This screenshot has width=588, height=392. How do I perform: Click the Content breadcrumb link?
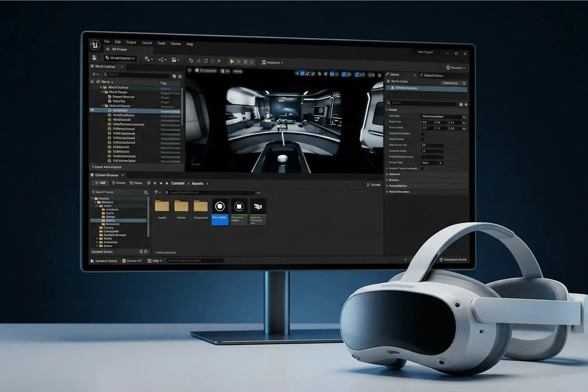[x=178, y=183]
